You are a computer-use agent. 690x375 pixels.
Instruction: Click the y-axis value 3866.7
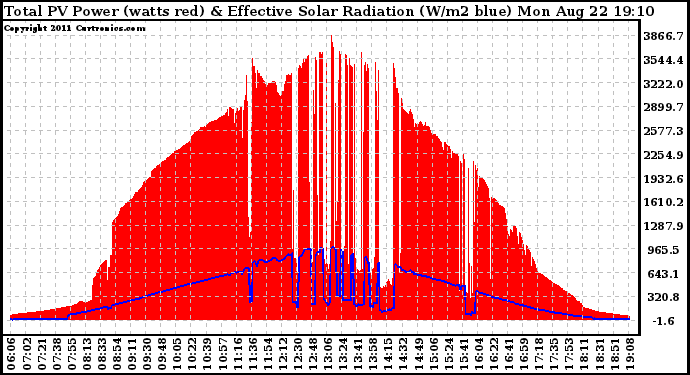click(663, 36)
